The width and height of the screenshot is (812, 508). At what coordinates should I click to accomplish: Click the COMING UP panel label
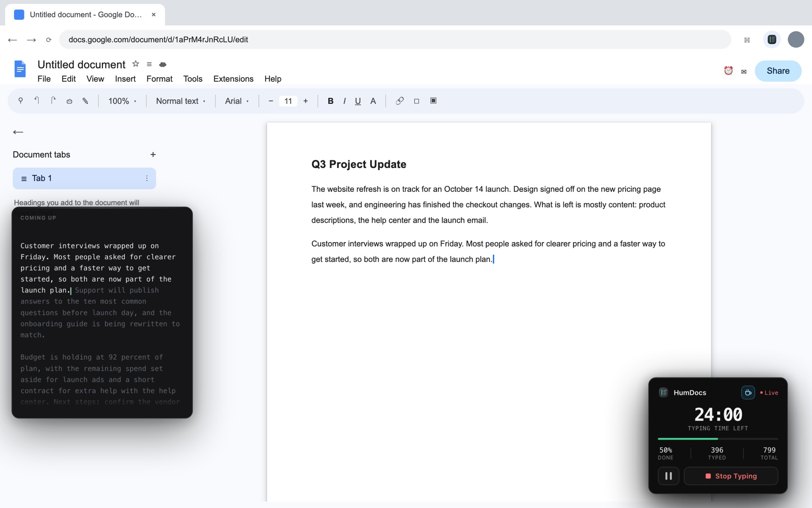tap(38, 218)
